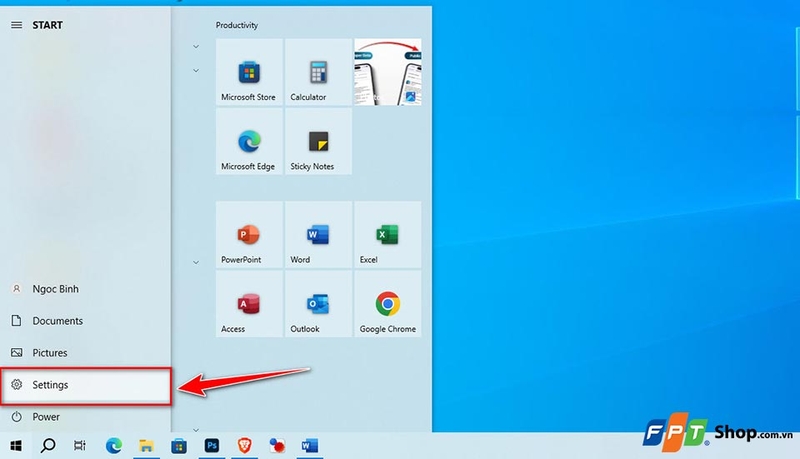Viewport: 800px width, 459px height.
Task: Expand the second chevron beside Microsoft Store
Action: (196, 70)
